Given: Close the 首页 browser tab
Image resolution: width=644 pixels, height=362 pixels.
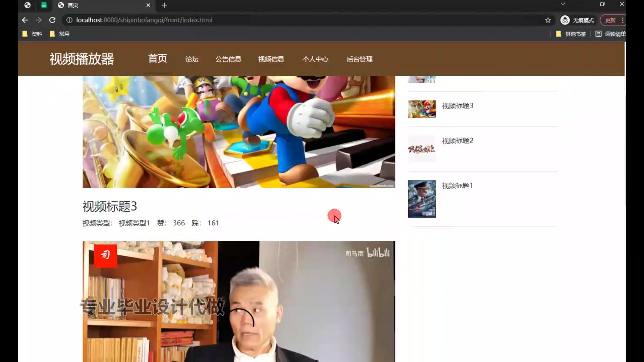Looking at the screenshot, I should coord(148,5).
